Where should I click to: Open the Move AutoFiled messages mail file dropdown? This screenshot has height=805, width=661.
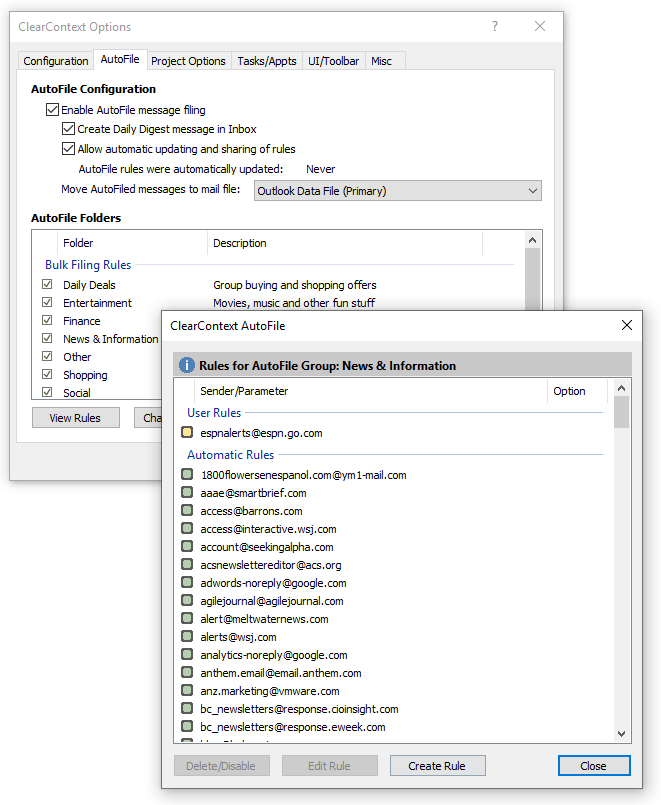tap(398, 190)
